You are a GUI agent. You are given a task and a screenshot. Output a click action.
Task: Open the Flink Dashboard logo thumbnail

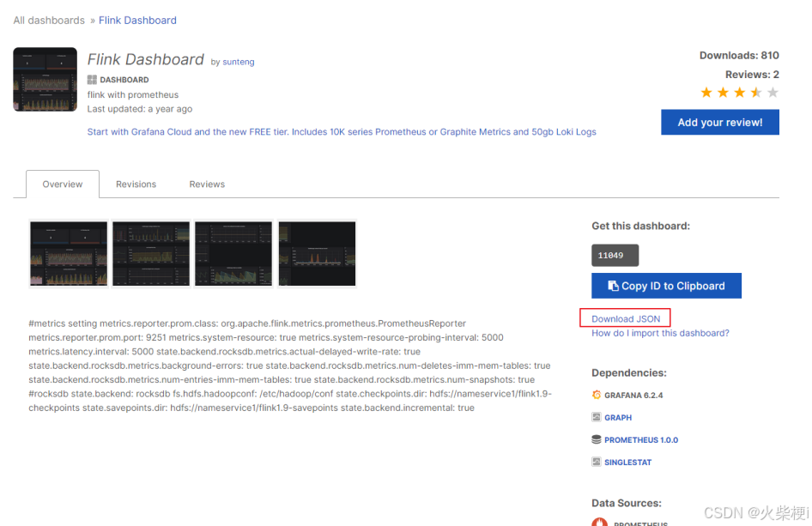45,79
